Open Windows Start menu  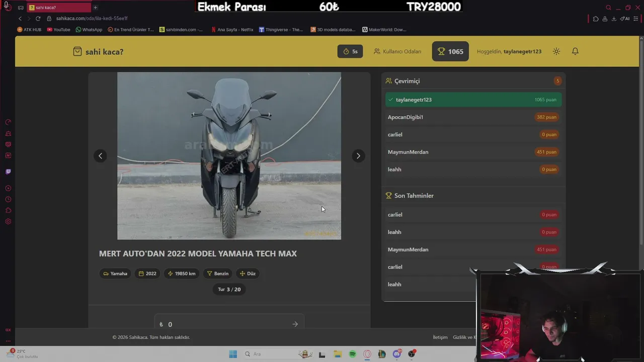tap(233, 354)
